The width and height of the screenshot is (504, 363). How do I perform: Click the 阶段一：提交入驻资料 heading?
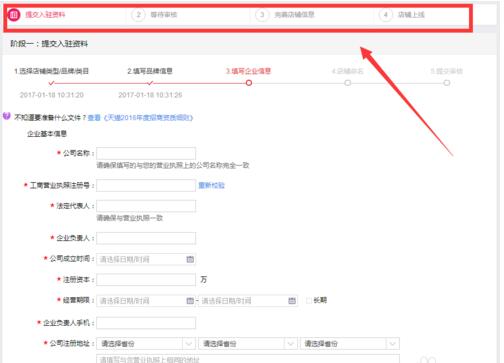49,44
